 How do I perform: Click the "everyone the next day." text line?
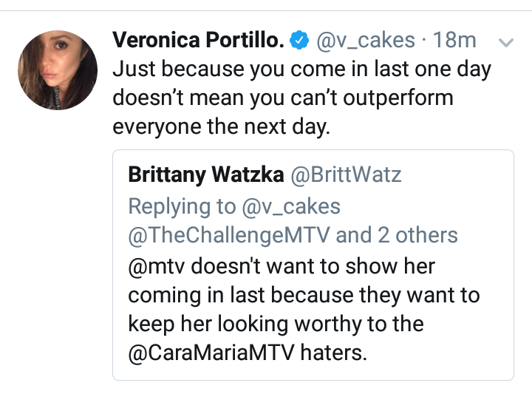221,127
